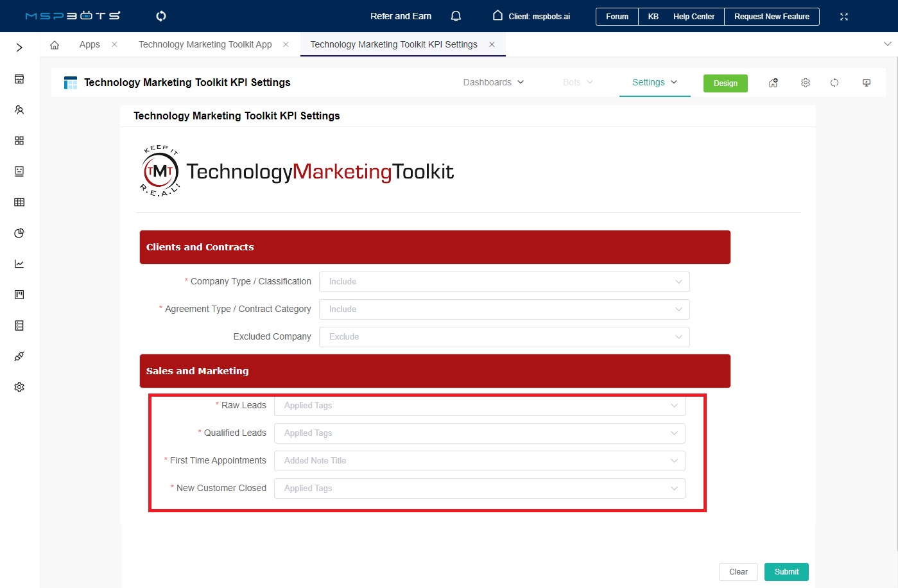Open the TV/presentation mode icon
Screen dimensions: 898x588
[x=867, y=82]
